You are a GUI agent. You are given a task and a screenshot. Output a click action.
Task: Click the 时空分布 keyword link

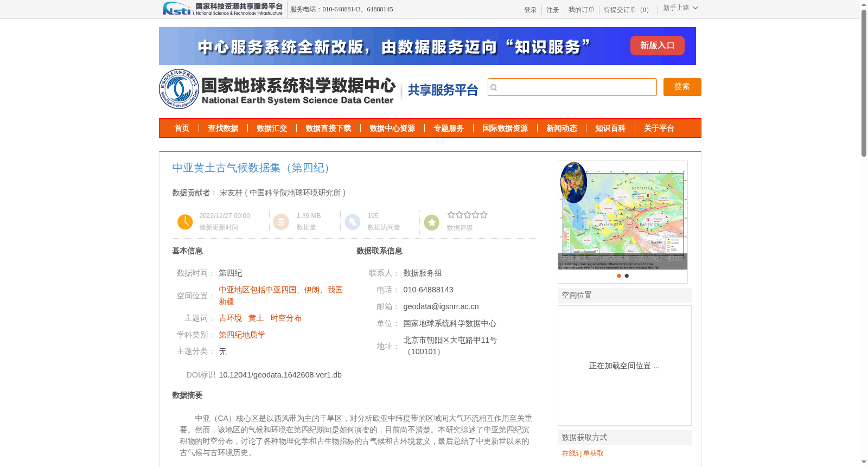[x=286, y=318]
